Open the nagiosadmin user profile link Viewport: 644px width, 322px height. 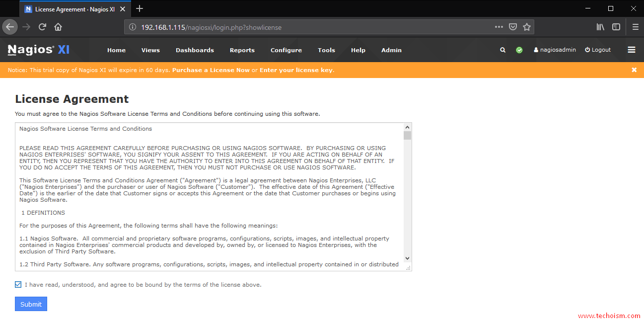pyautogui.click(x=555, y=50)
